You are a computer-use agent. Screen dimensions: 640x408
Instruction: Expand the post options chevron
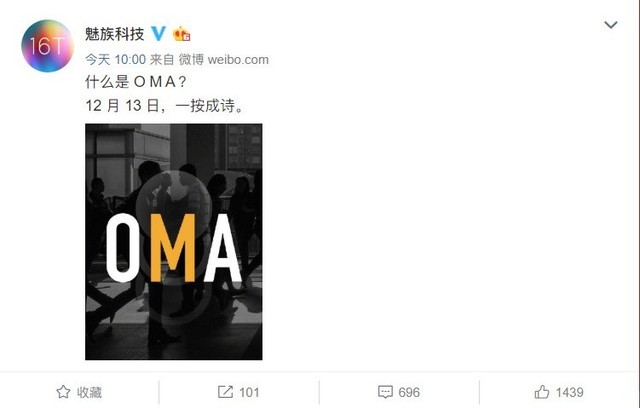(x=611, y=25)
